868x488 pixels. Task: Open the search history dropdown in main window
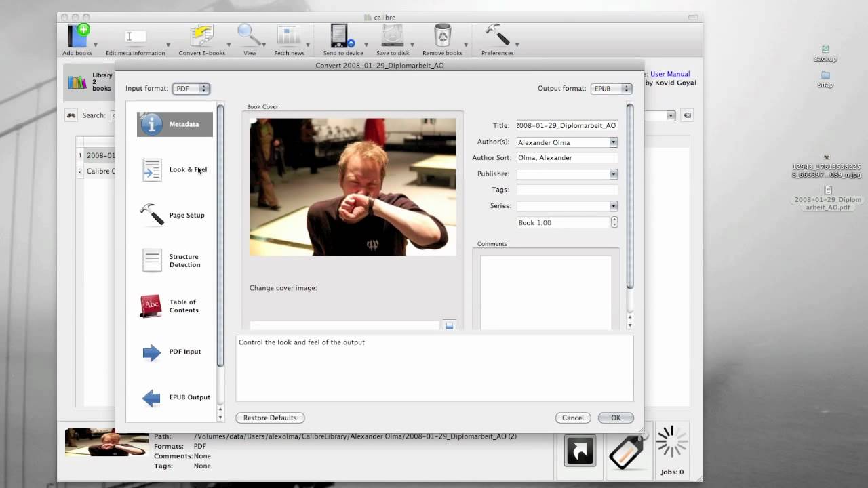tap(671, 115)
